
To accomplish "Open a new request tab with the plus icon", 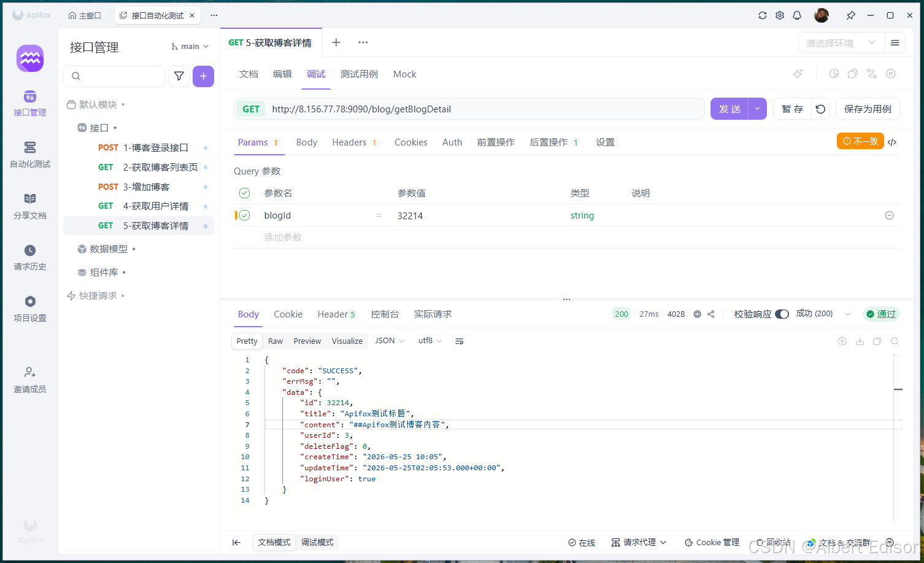I will tap(336, 42).
